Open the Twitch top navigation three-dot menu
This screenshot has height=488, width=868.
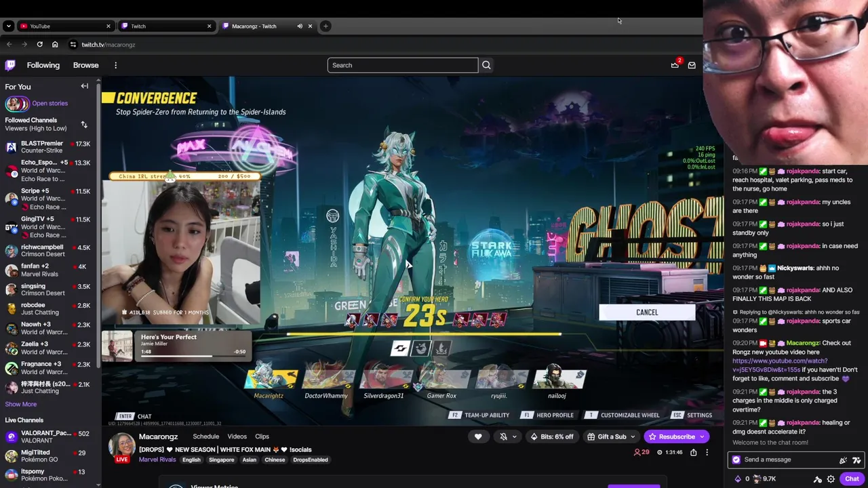tap(115, 65)
